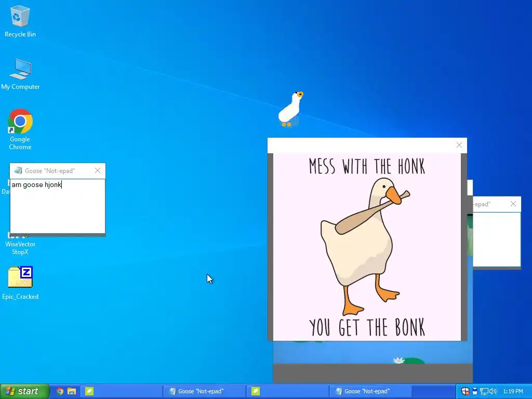The width and height of the screenshot is (532, 399).
Task: Open the volume speaker tray icon
Action: [x=493, y=391]
